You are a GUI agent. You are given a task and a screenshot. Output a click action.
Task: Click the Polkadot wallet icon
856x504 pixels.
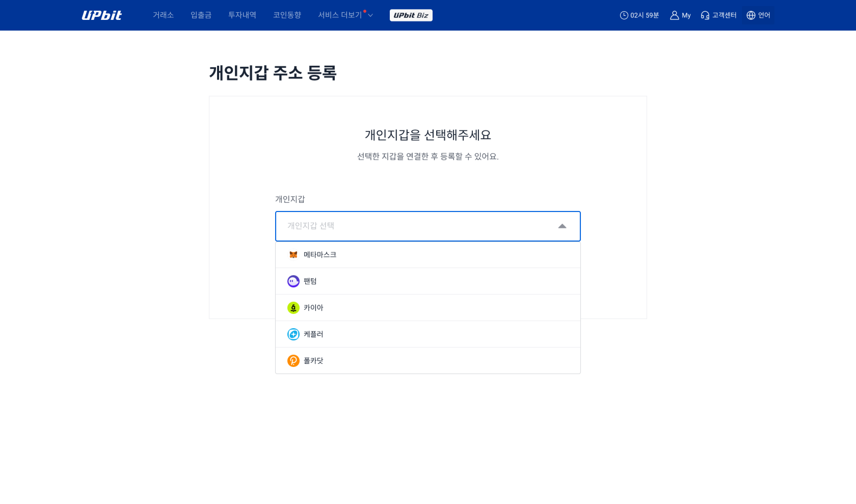pos(293,360)
